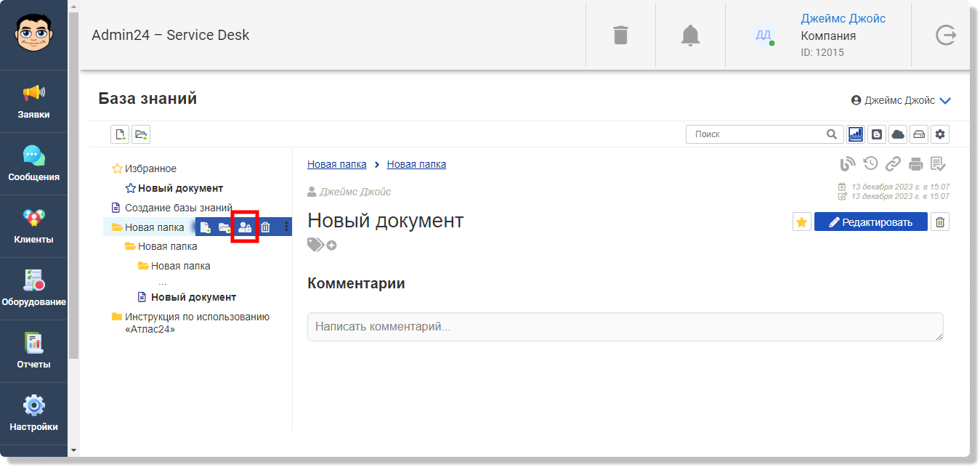980x467 pixels.
Task: Click the document checklist icon near printer
Action: [x=938, y=163]
